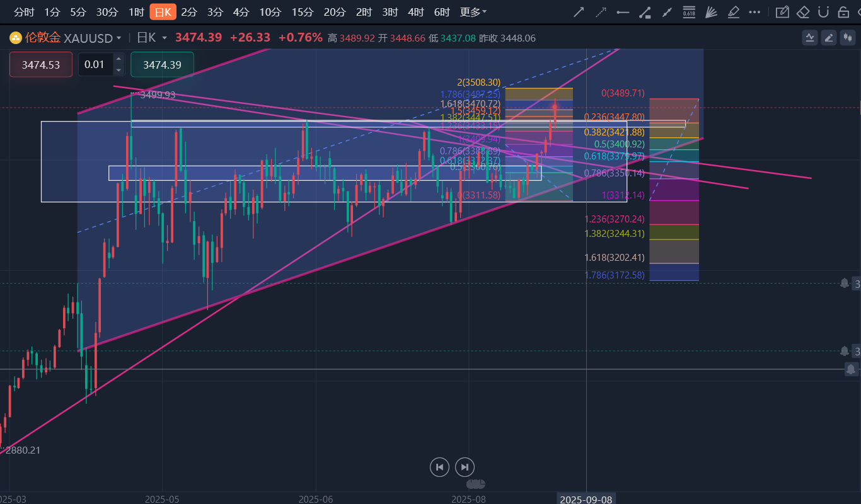Click the candlestick chart style icon
861x504 pixels.
tap(848, 38)
